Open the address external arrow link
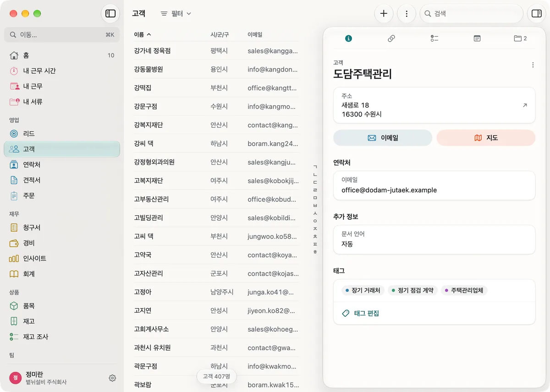The width and height of the screenshot is (550, 392). [x=525, y=105]
